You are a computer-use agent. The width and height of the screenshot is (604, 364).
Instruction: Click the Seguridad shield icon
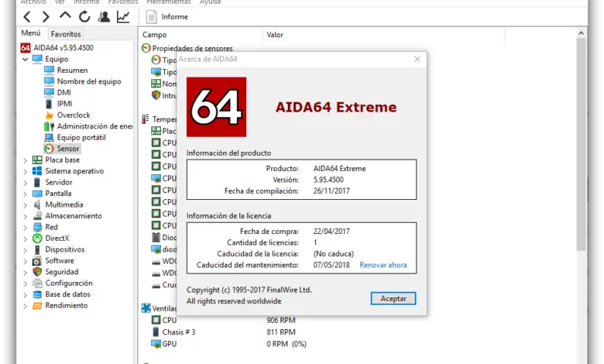point(37,272)
